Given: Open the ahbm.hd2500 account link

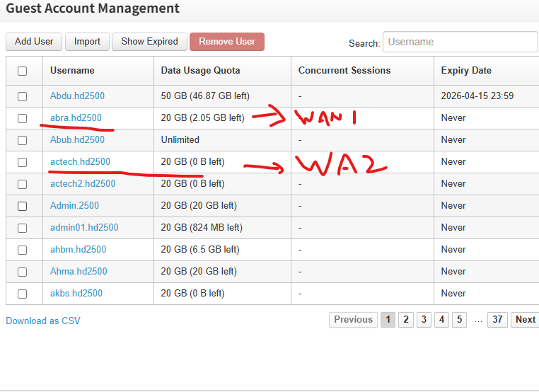Looking at the screenshot, I should (78, 250).
